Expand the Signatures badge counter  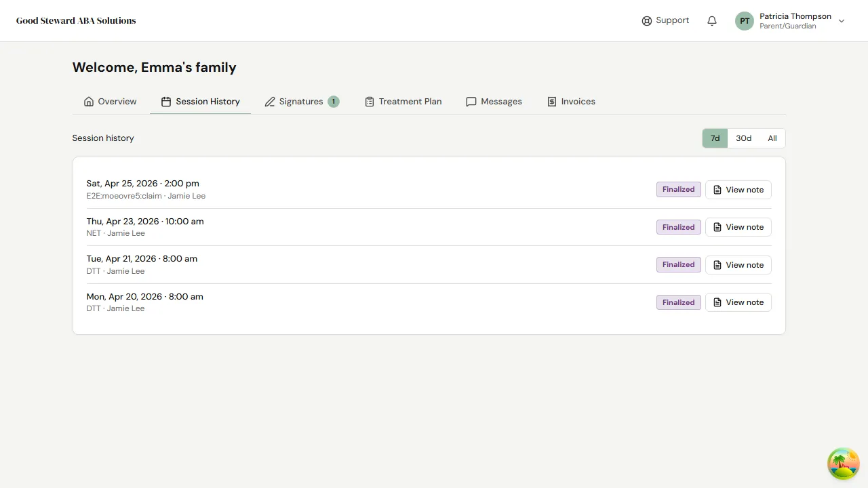coord(333,101)
